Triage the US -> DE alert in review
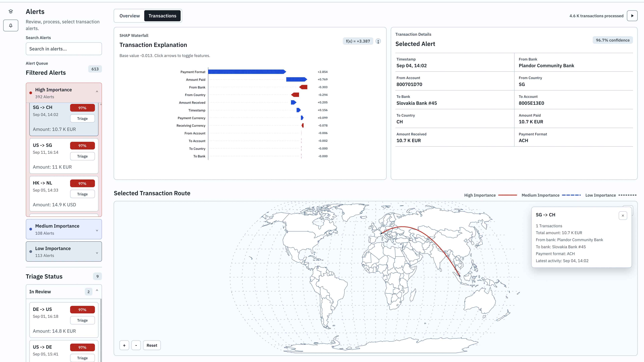Screen dimensions: 644x362 pos(82,358)
